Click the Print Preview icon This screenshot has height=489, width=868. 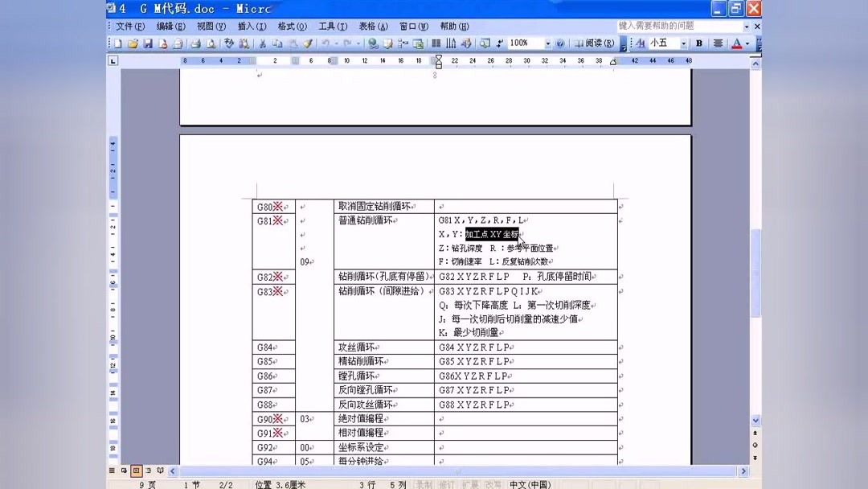click(211, 43)
